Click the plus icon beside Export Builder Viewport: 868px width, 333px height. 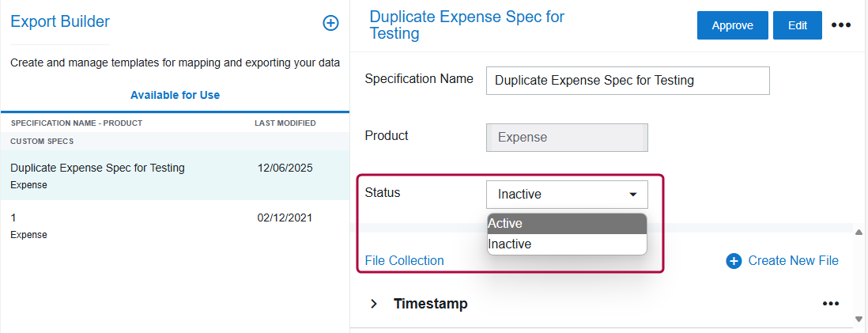pos(330,23)
